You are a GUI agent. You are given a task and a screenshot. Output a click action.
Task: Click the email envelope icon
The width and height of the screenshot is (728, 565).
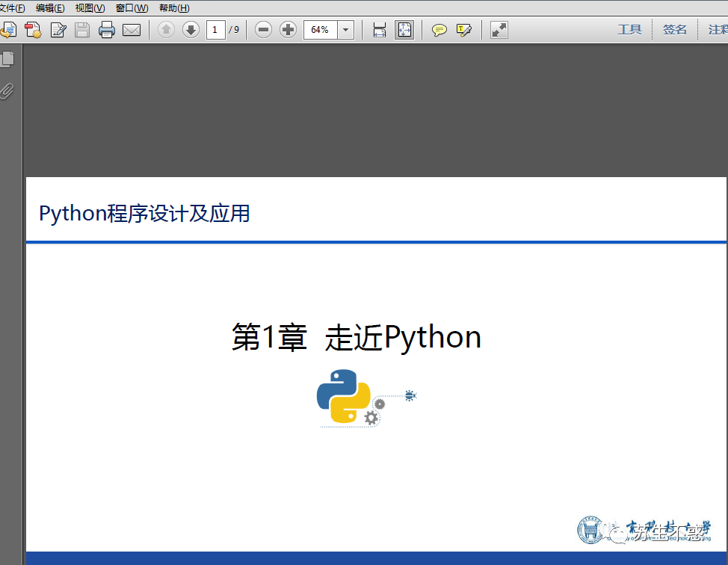pyautogui.click(x=132, y=30)
